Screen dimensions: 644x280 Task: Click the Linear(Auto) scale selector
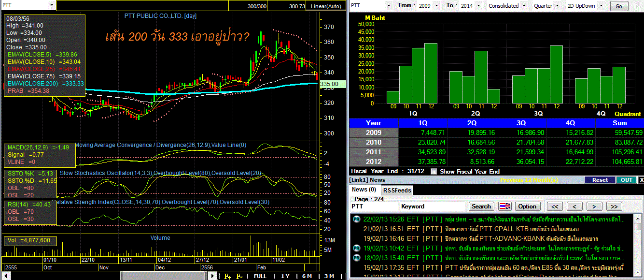(325, 6)
